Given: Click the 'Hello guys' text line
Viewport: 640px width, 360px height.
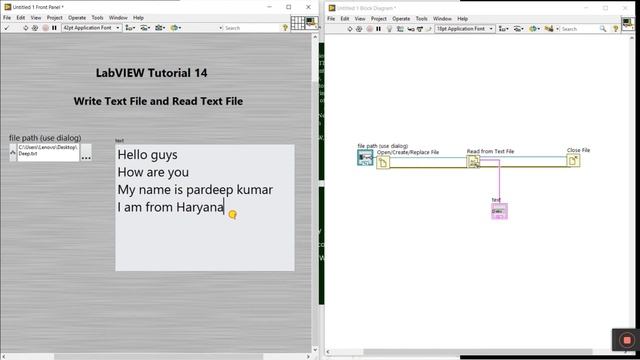Looking at the screenshot, I should (x=147, y=155).
